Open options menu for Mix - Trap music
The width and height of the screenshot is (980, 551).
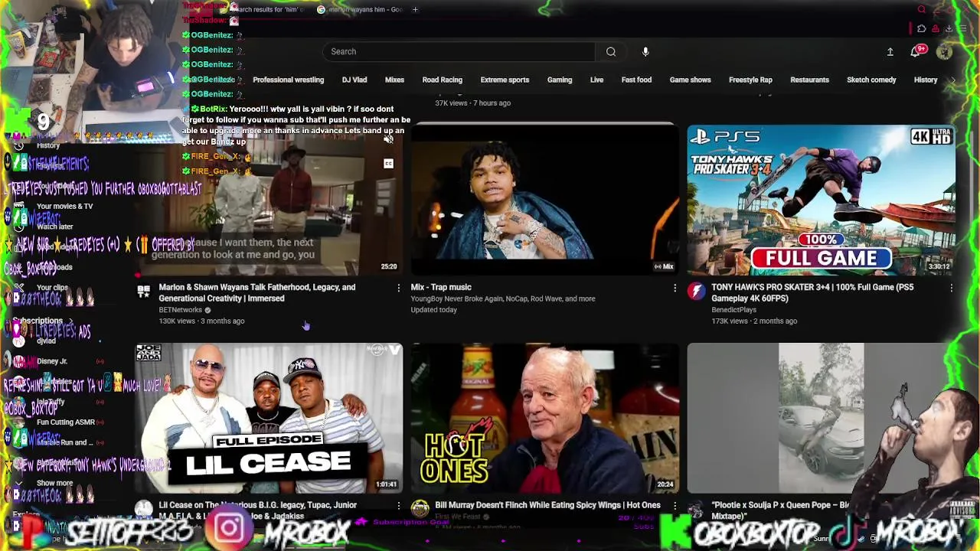point(675,288)
